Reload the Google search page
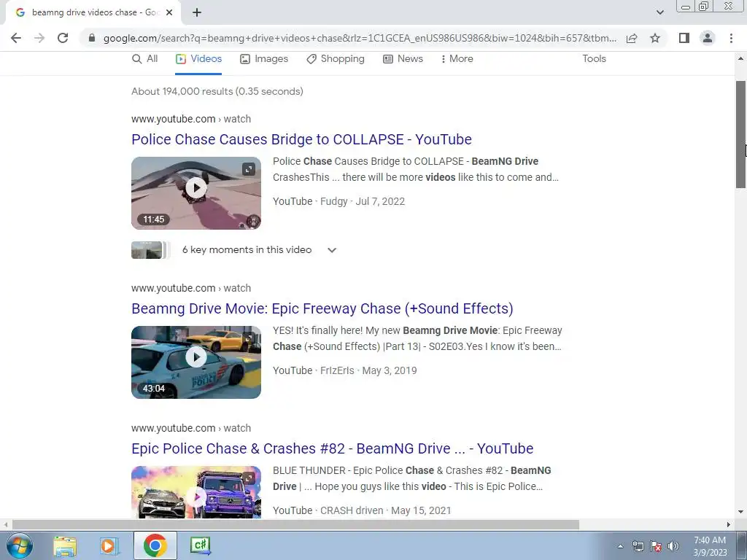 coord(63,38)
